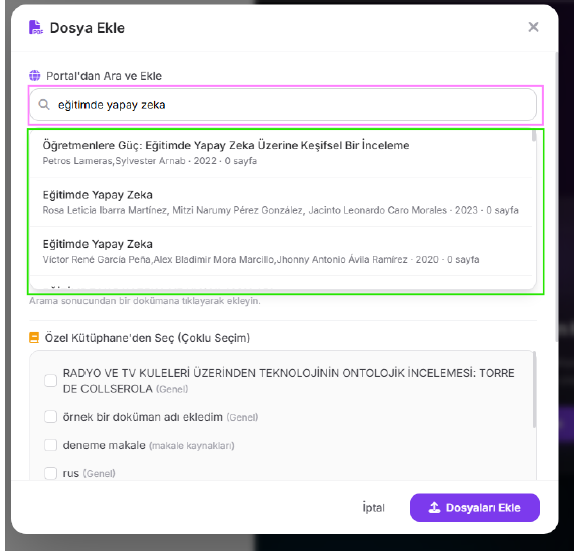The height and width of the screenshot is (551, 580).
Task: Select the 'deneme makale' checkbox
Action: [x=50, y=445]
